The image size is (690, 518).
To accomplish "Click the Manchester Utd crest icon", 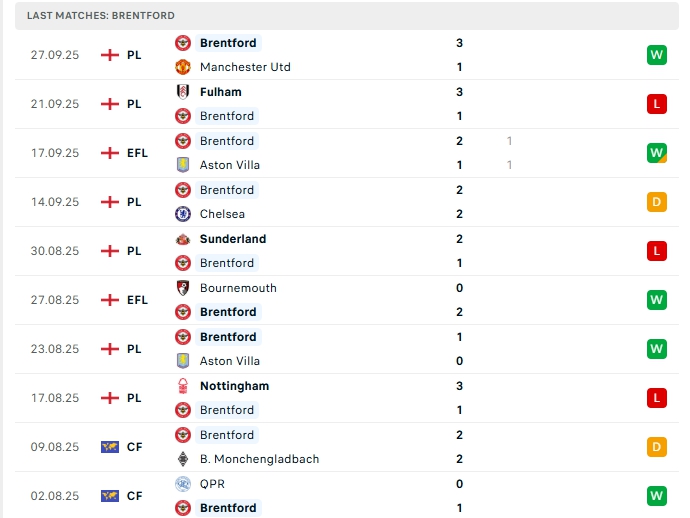I will click(183, 67).
